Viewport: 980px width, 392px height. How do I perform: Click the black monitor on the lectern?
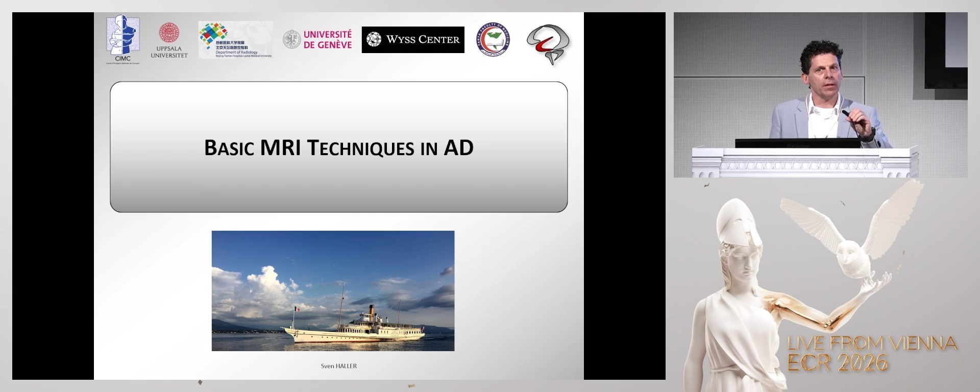click(x=797, y=143)
